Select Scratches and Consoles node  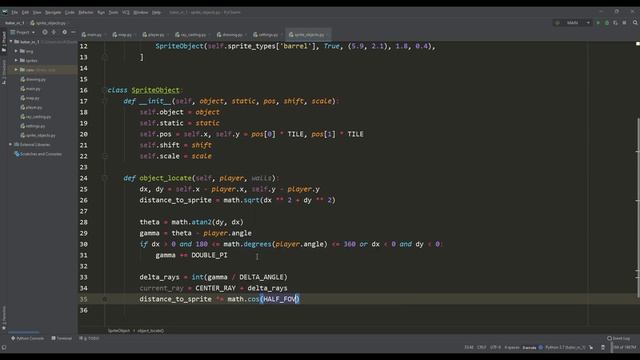tap(38, 154)
